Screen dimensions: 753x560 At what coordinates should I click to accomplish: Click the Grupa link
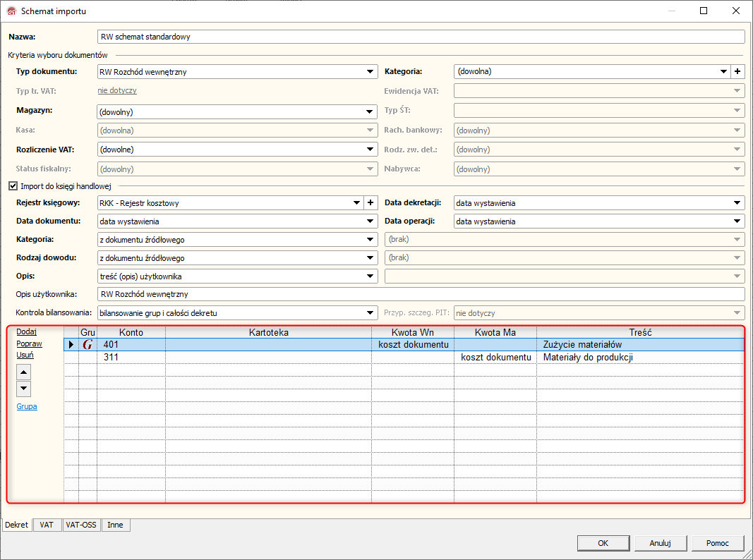[27, 406]
